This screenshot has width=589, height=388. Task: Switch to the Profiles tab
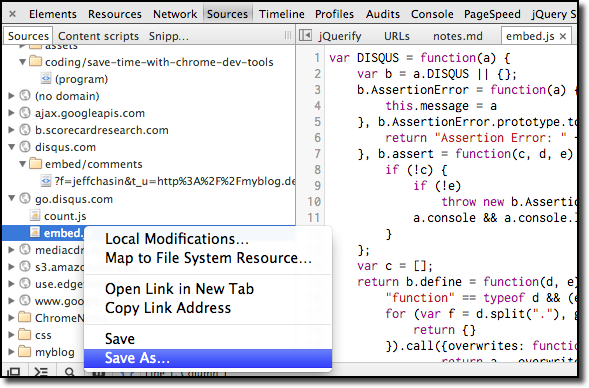(334, 14)
